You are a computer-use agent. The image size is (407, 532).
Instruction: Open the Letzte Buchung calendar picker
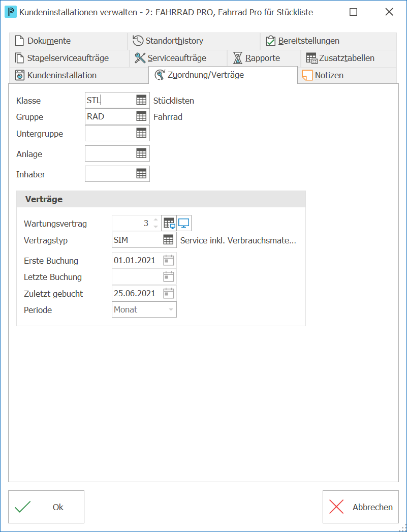pyautogui.click(x=169, y=276)
